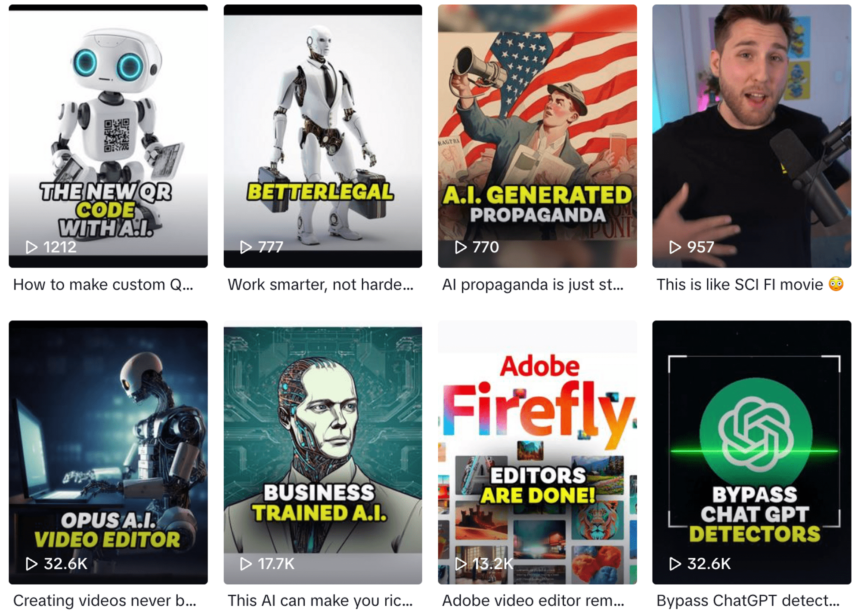Open the Business Trained A.I. thumbnail
Image resolution: width=861 pixels, height=616 pixels.
(x=323, y=452)
